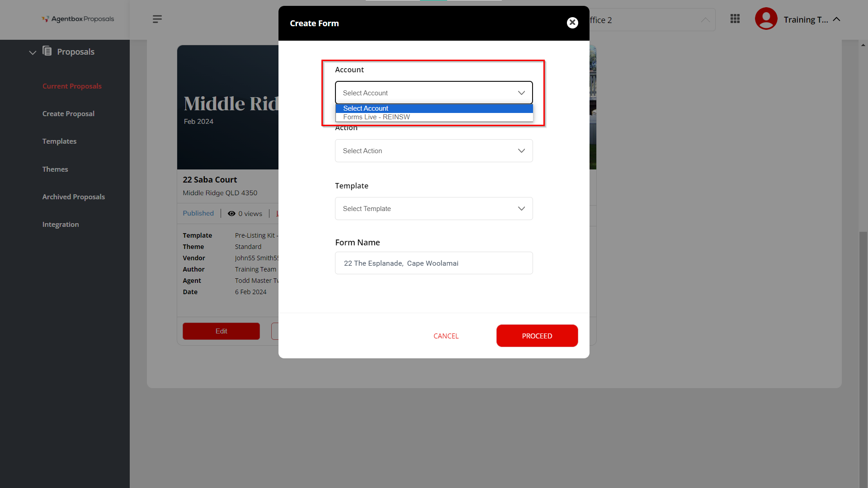Viewport: 868px width, 488px height.
Task: Open Themes in the sidebar
Action: click(x=55, y=169)
